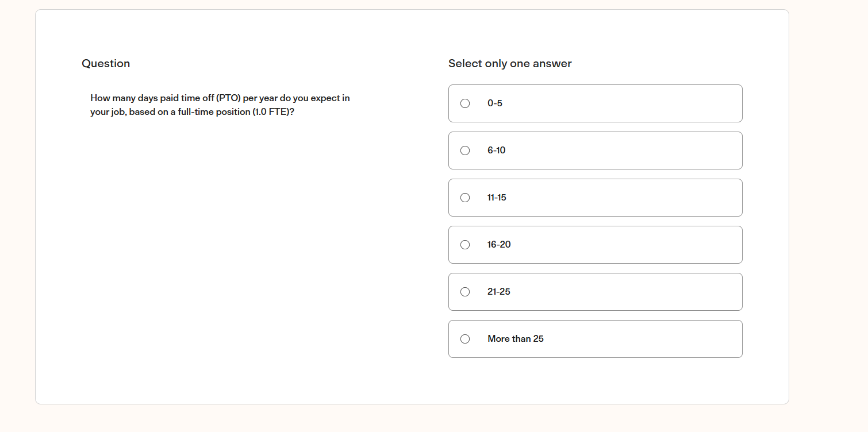Select the More than 25 radio button
The image size is (868, 432).
point(465,339)
